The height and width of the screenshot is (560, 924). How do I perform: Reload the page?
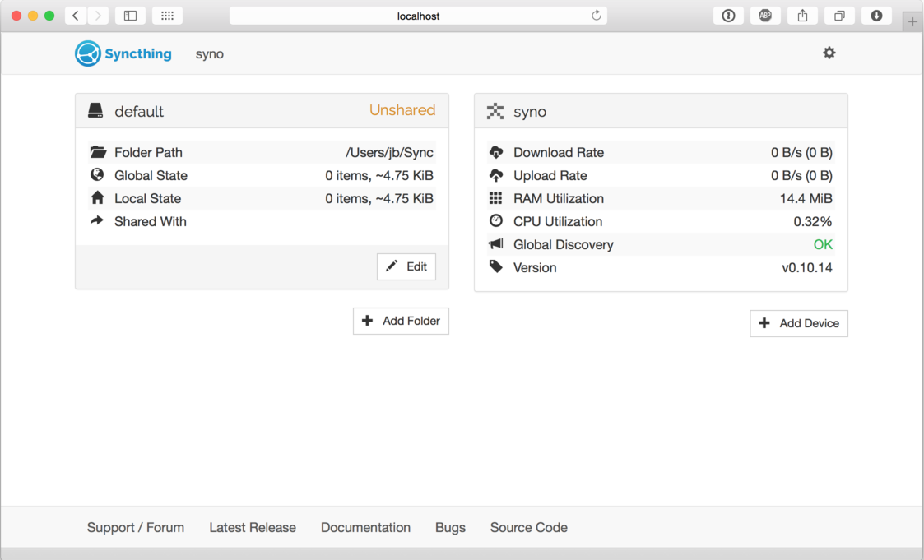point(597,16)
